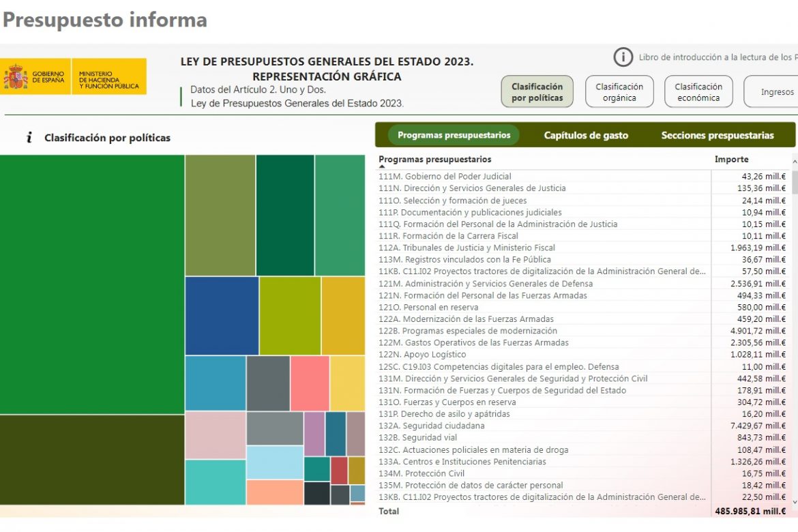Image resolution: width=798 pixels, height=532 pixels.
Task: Select the dark slate gray treemap block
Action: point(268,383)
